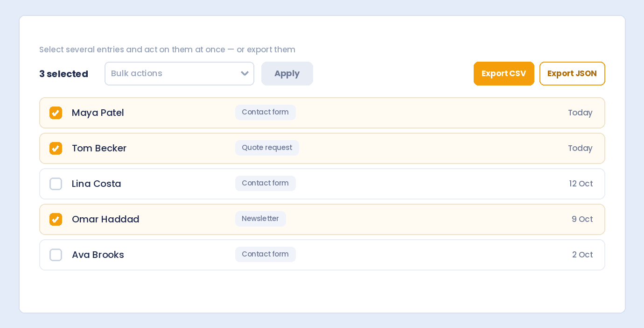Click the 2 Oct date
The height and width of the screenshot is (328, 644).
click(582, 255)
